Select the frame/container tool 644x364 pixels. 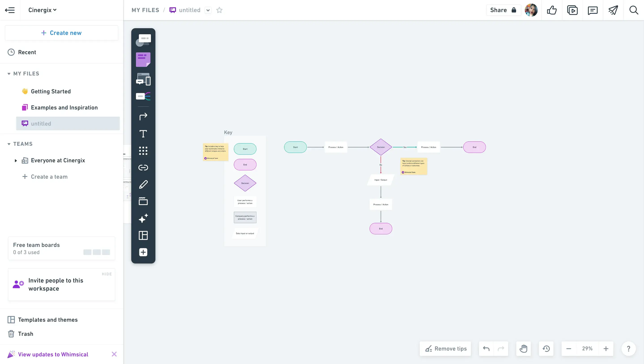pyautogui.click(x=143, y=201)
